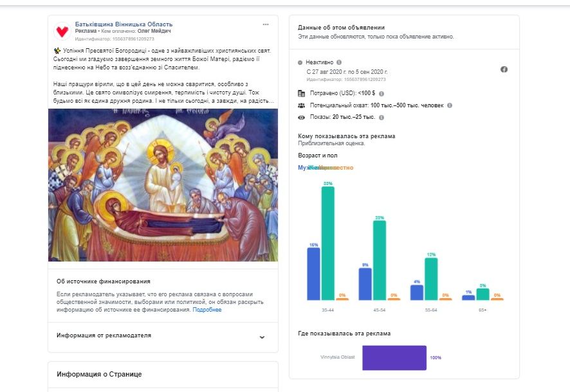Image resolution: width=570 pixels, height=392 pixels.
Task: Click the grey inactive status dot
Action: tap(300, 62)
